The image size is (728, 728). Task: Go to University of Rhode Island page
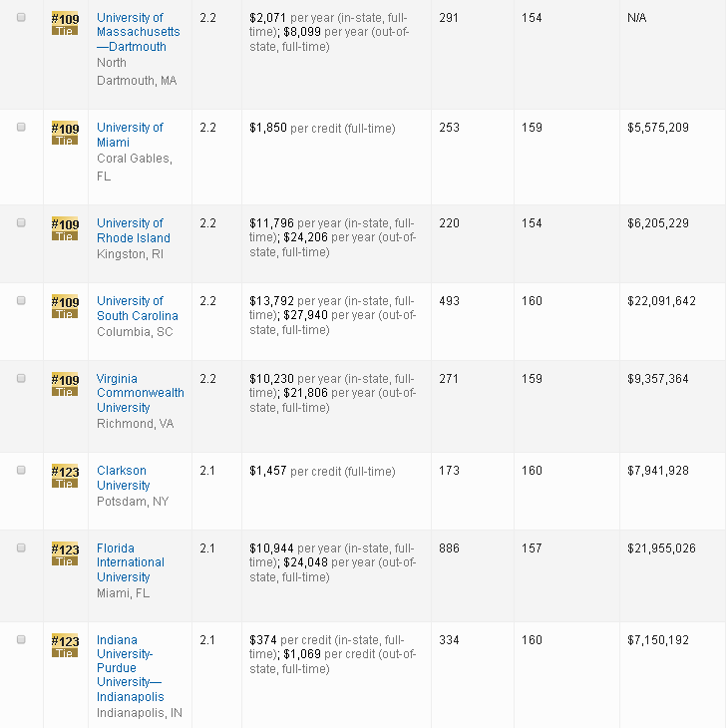[133, 230]
